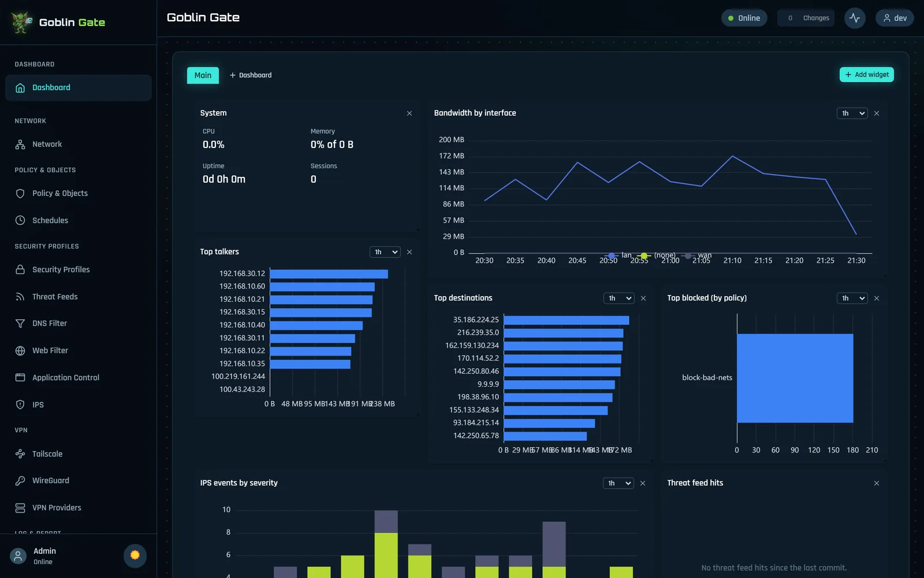Click the Online status badge
924x578 pixels.
coord(744,18)
